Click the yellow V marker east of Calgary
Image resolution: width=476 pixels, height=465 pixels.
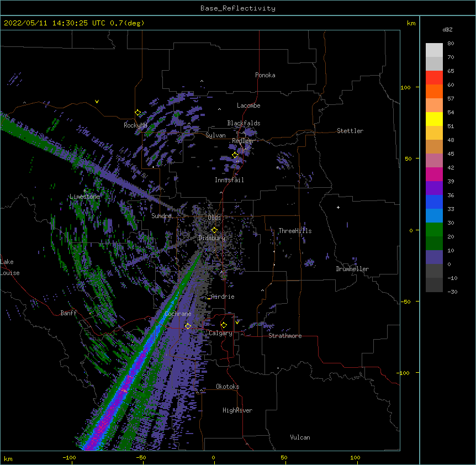[237, 322]
